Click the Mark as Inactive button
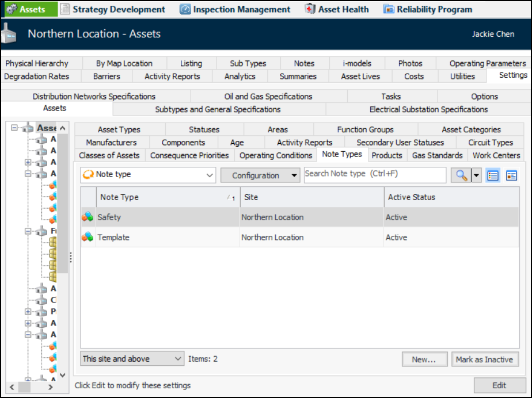 point(484,359)
